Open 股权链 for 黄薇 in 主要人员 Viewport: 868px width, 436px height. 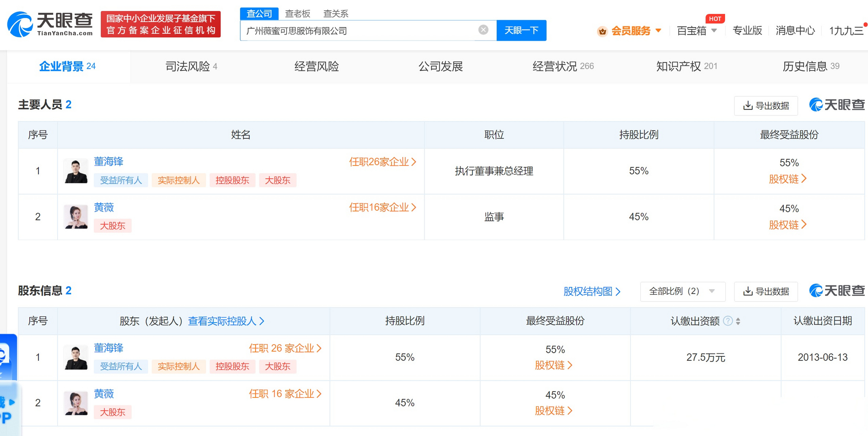pyautogui.click(x=788, y=225)
